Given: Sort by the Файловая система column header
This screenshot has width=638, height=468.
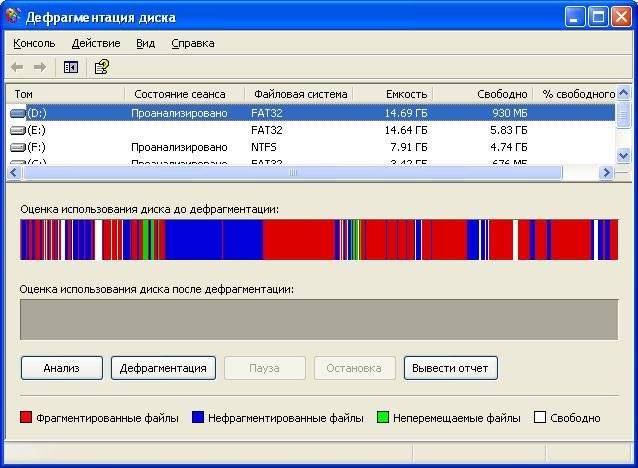Looking at the screenshot, I should pyautogui.click(x=299, y=94).
